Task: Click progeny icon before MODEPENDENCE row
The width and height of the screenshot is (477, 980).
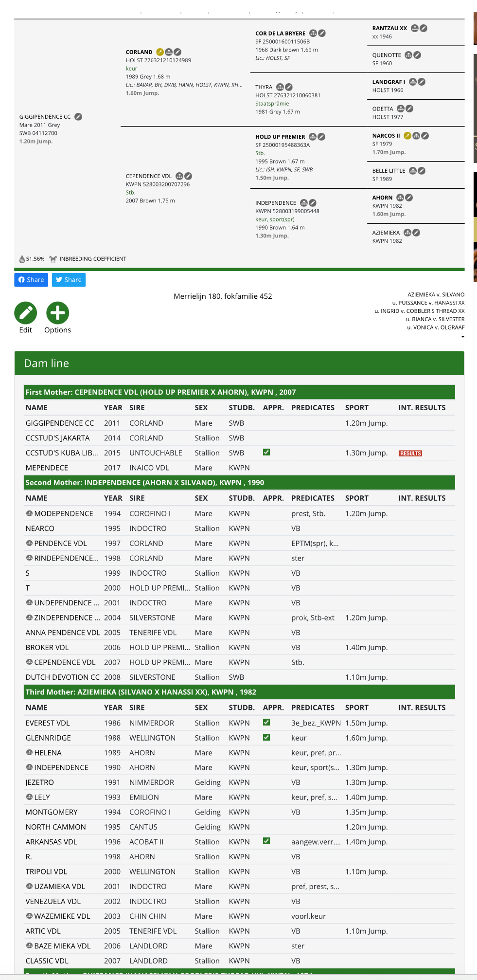Action: (x=29, y=513)
